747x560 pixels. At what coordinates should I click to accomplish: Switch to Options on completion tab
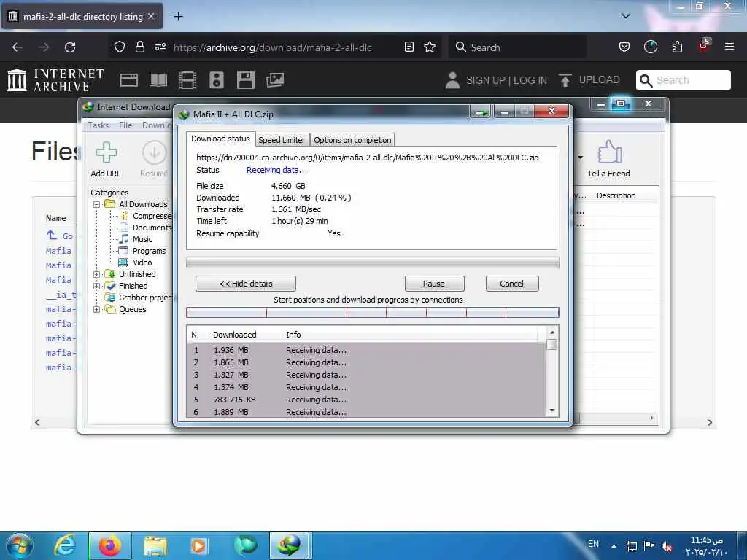pos(352,140)
